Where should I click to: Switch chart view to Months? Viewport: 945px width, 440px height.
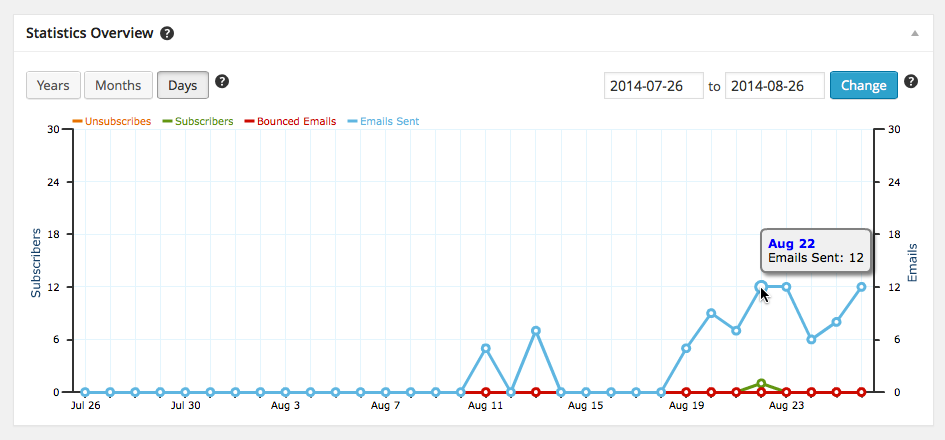[x=118, y=85]
